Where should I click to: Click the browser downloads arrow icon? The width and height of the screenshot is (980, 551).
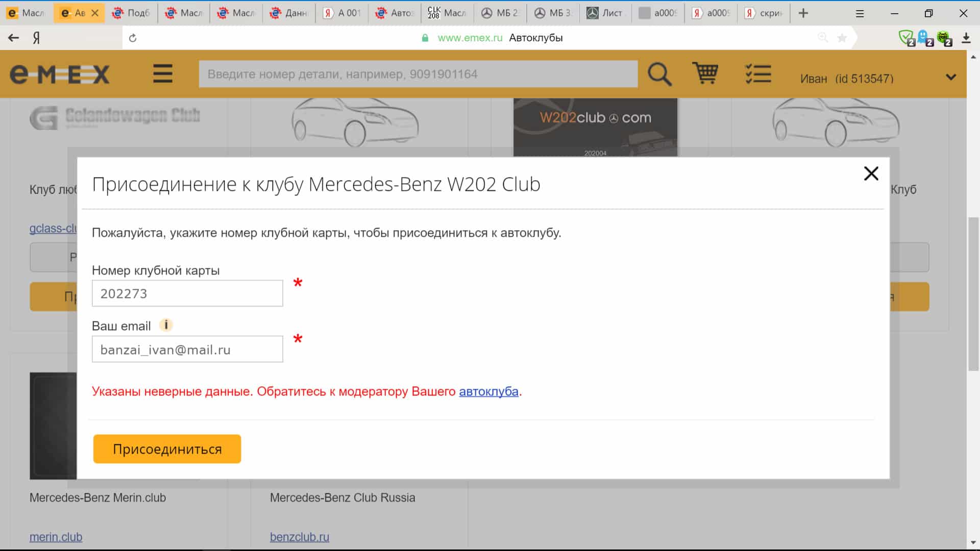pos(966,38)
